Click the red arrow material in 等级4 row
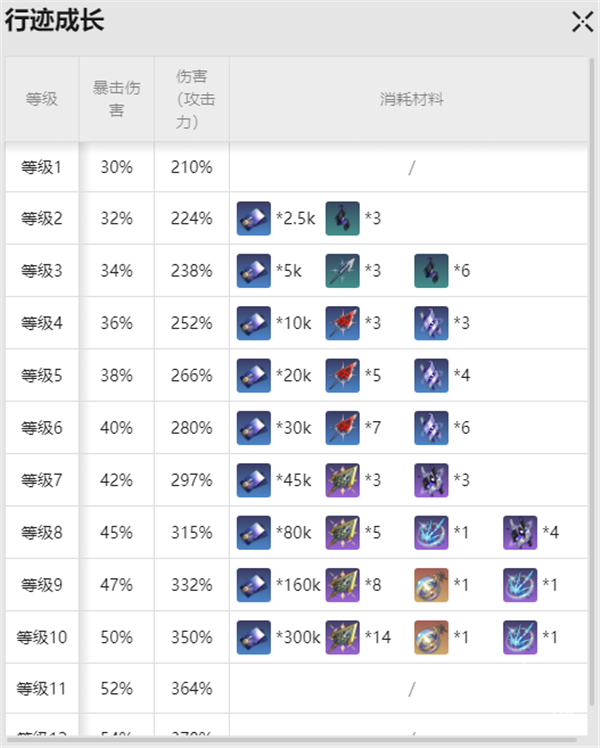 342,323
